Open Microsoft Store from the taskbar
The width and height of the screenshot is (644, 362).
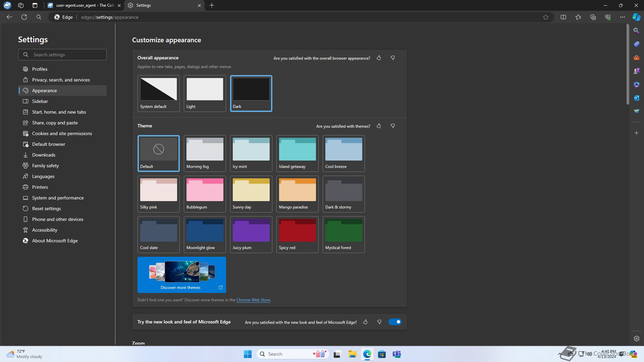click(x=382, y=354)
